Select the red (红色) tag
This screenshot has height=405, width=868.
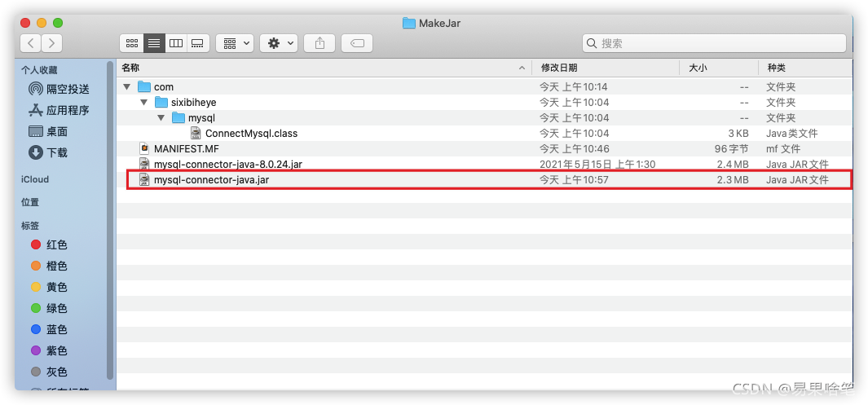(x=57, y=244)
